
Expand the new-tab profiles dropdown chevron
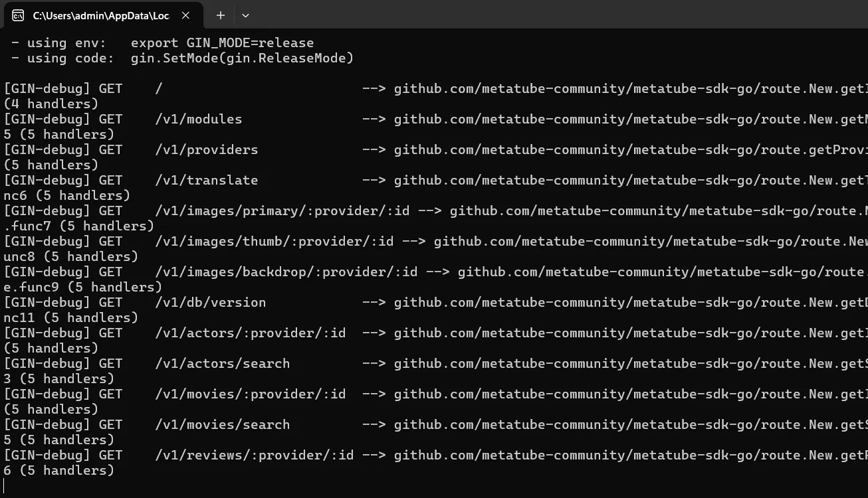tap(245, 15)
